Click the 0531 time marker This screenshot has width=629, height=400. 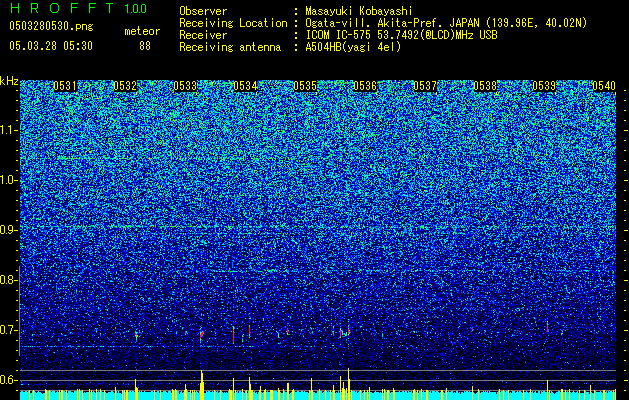click(x=65, y=86)
